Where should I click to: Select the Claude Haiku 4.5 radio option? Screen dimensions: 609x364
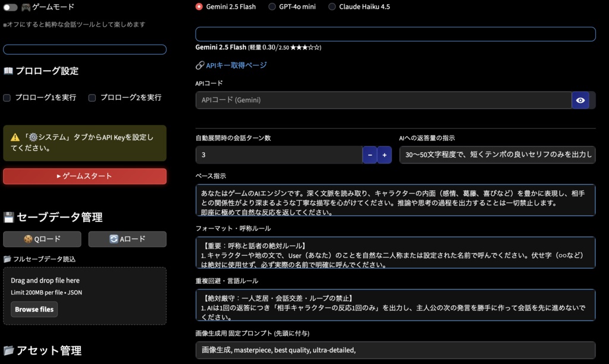(332, 7)
